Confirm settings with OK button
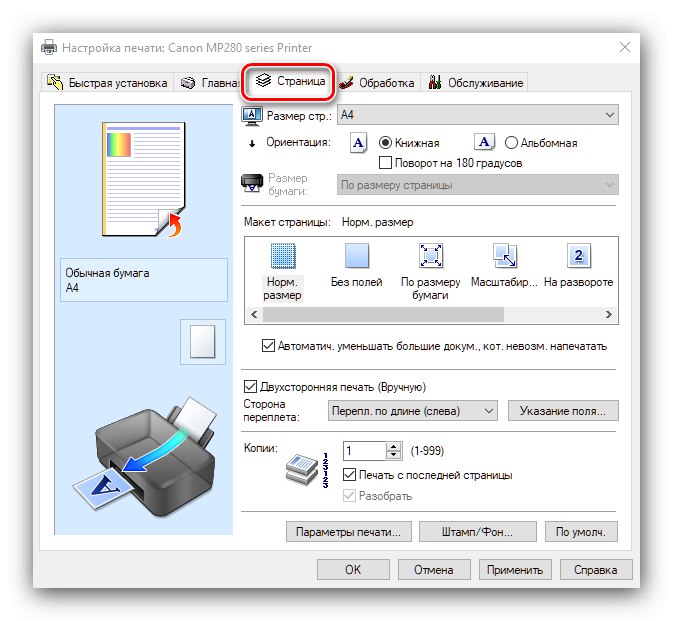Image resolution: width=673 pixels, height=621 pixels. 353,570
